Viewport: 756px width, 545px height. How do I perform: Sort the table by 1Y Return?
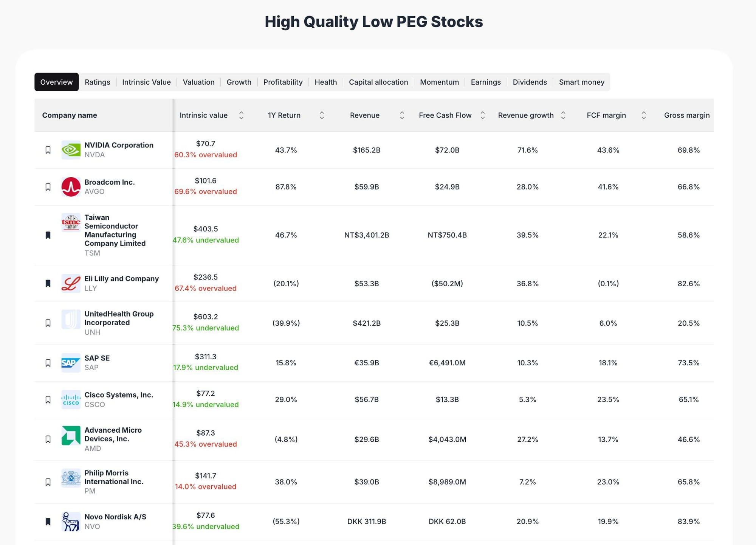pyautogui.click(x=322, y=115)
